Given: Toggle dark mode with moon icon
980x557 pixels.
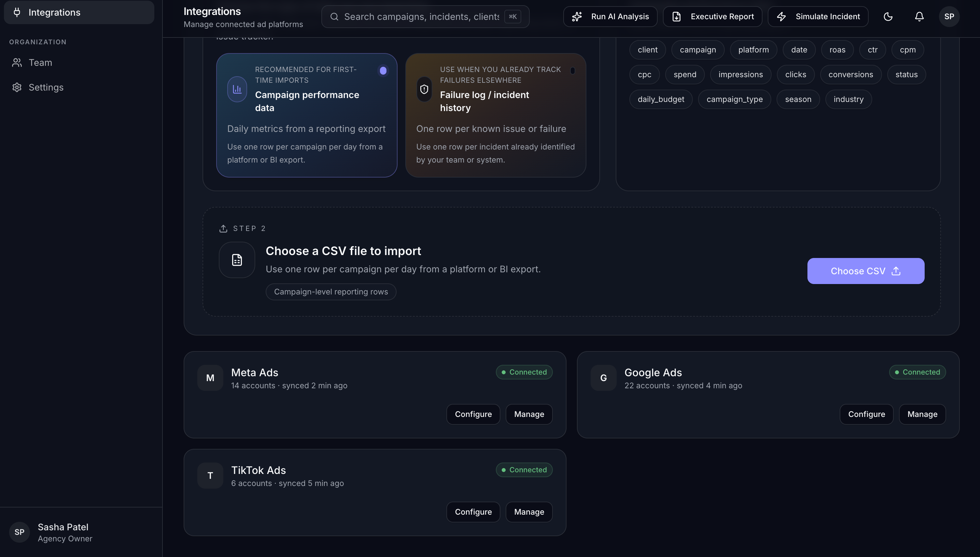Looking at the screenshot, I should tap(888, 17).
